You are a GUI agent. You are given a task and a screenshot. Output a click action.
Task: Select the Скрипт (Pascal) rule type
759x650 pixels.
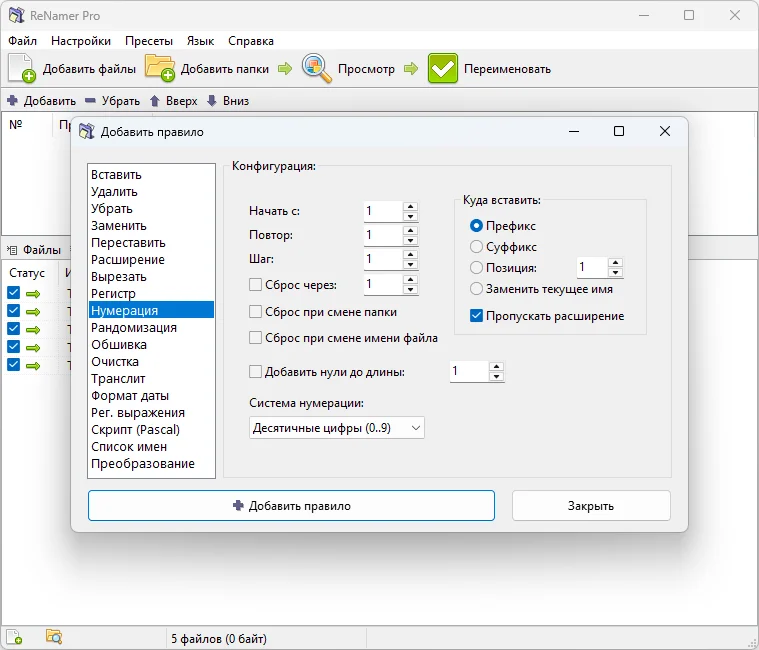pos(152,429)
